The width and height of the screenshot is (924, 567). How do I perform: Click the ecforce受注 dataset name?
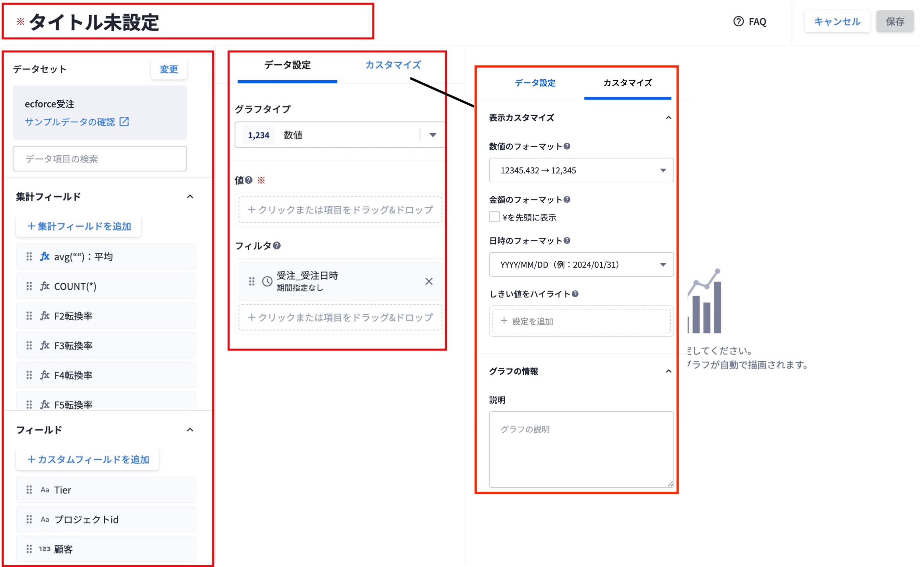click(49, 104)
